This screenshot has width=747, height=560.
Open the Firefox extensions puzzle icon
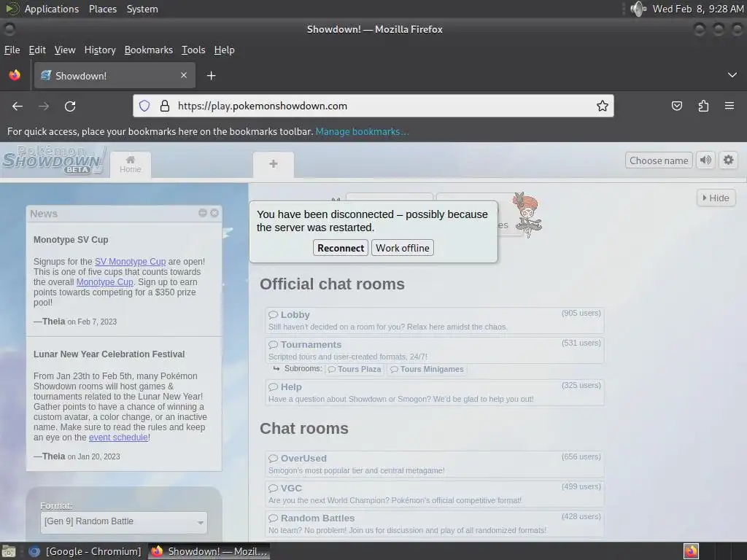[x=703, y=106]
